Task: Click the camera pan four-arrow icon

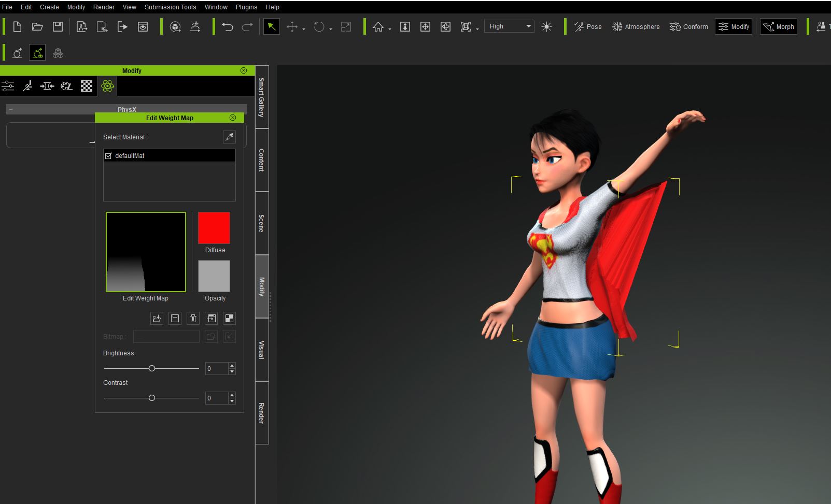Action: point(425,27)
